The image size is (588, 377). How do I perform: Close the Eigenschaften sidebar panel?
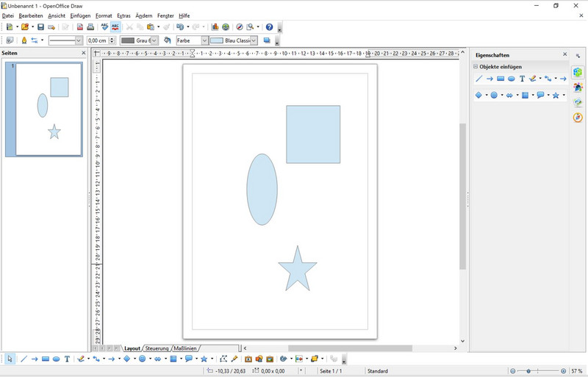pos(564,54)
